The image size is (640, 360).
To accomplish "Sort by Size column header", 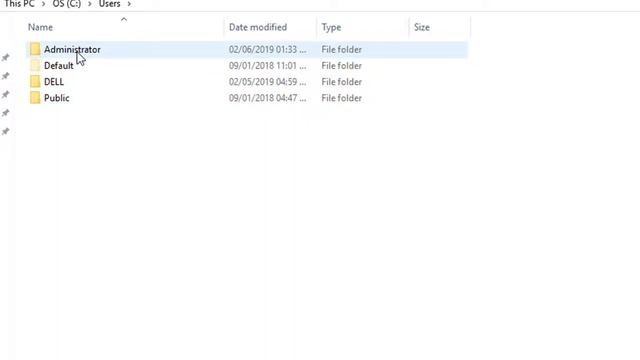I will 422,27.
